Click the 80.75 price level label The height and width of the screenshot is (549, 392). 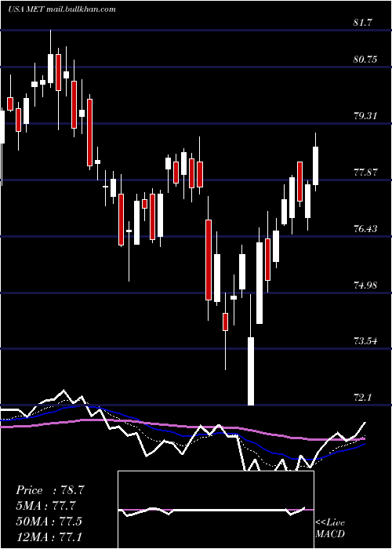(x=365, y=60)
